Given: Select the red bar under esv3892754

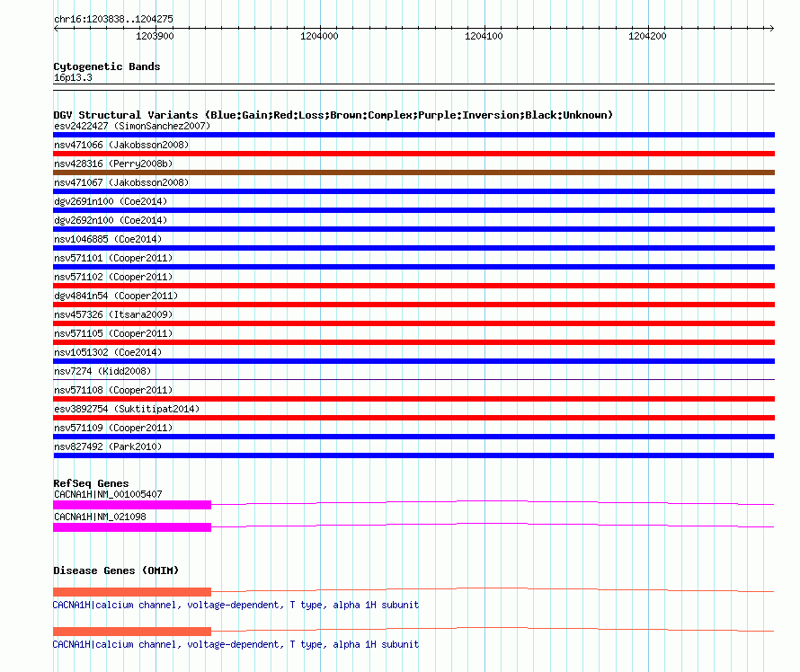Looking at the screenshot, I should point(413,418).
